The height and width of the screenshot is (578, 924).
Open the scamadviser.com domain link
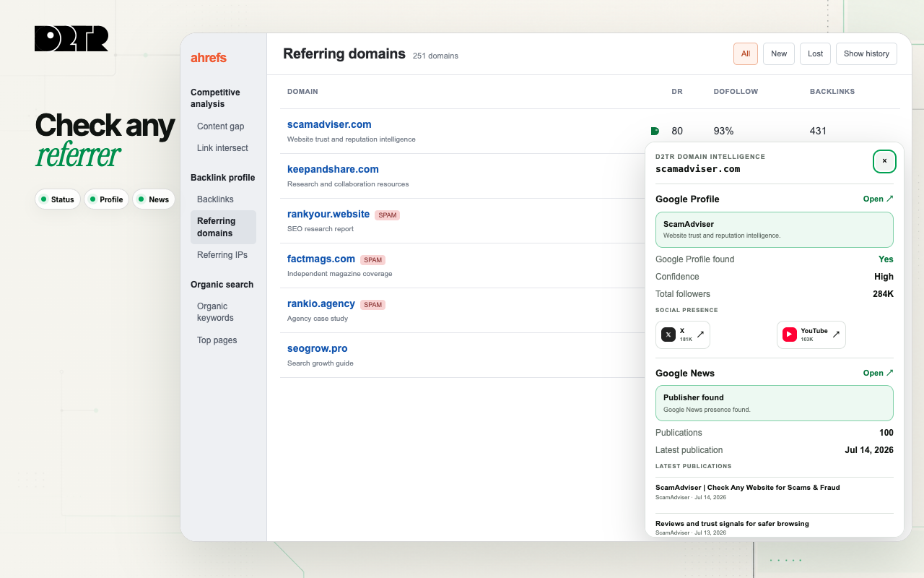click(329, 124)
